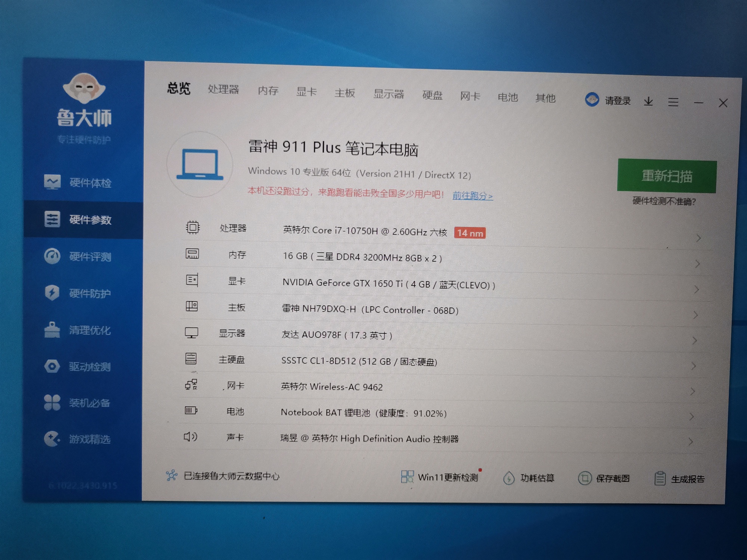
Task: Expand the sound card row chevron
Action: [x=690, y=442]
